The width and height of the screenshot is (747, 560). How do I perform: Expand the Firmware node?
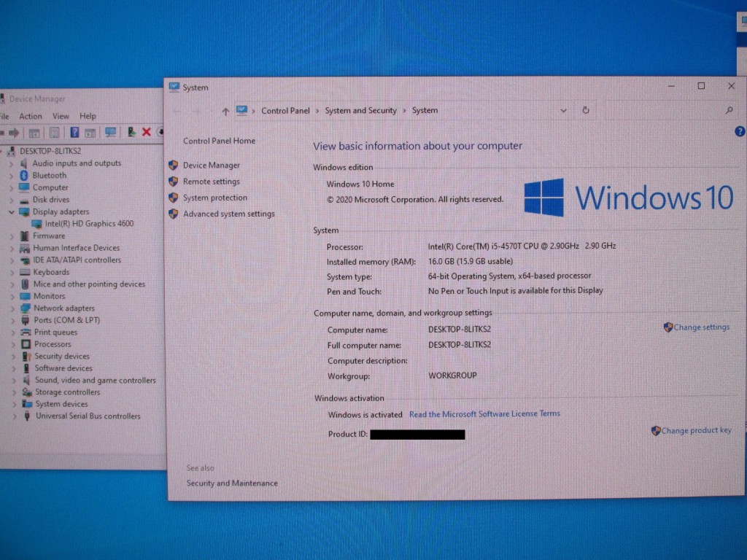pyautogui.click(x=12, y=236)
